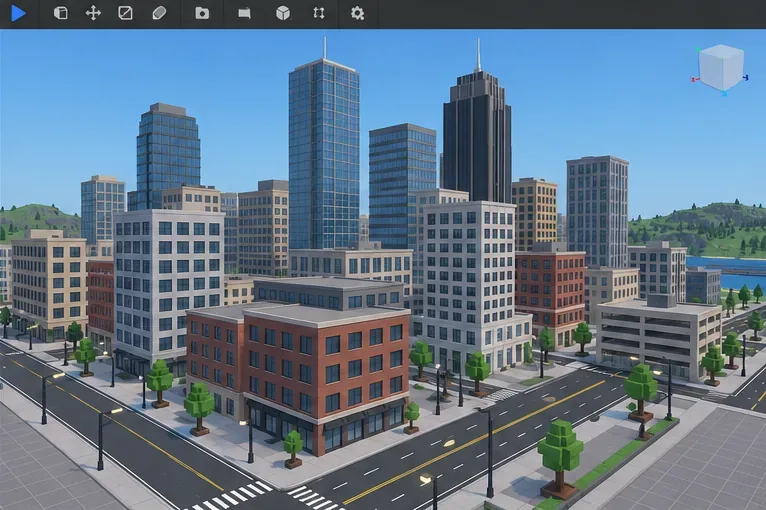The image size is (766, 510).
Task: Open the camera folder icon
Action: coord(202,13)
